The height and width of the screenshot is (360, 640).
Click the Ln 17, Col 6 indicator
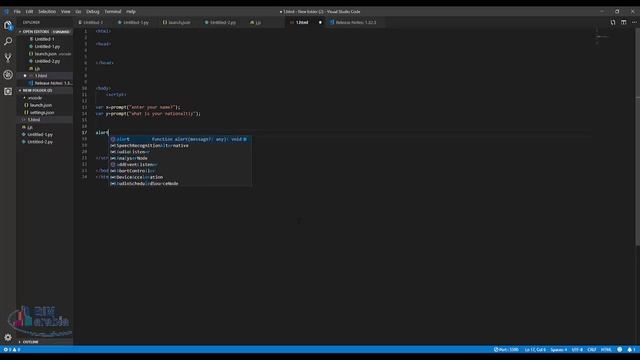(x=535, y=349)
